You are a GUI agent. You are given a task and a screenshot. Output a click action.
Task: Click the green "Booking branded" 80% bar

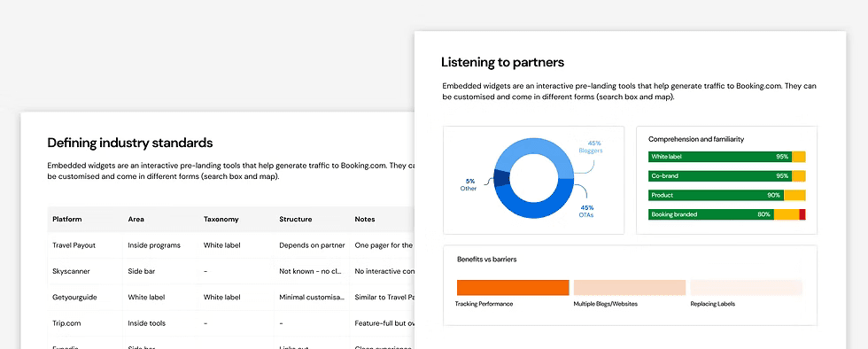(x=710, y=214)
